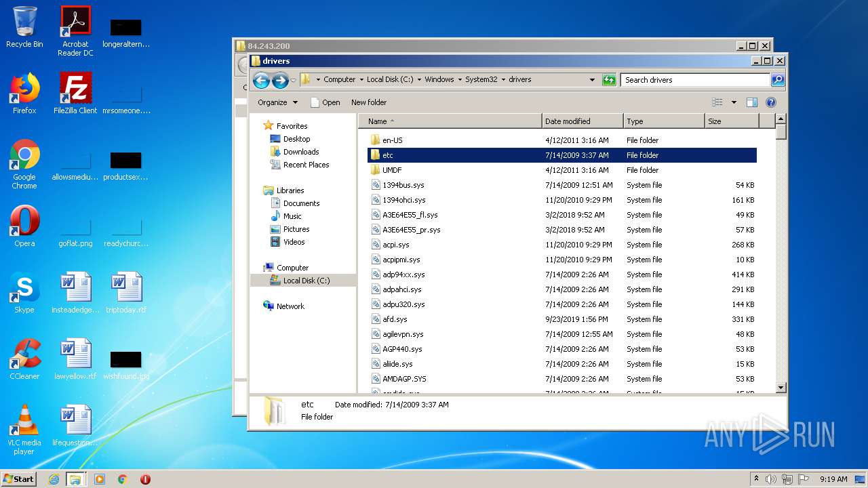This screenshot has width=868, height=488.
Task: Open Desktop under Favorites
Action: 296,139
